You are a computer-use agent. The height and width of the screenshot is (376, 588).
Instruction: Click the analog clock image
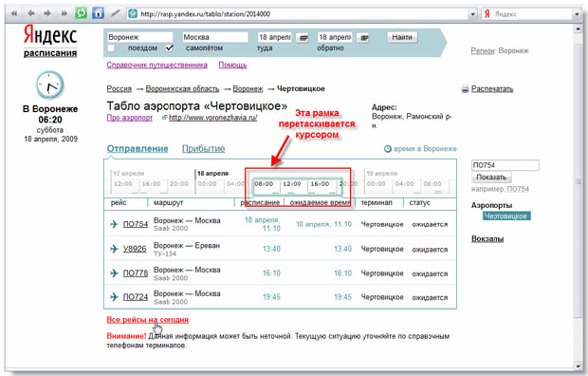tap(50, 85)
